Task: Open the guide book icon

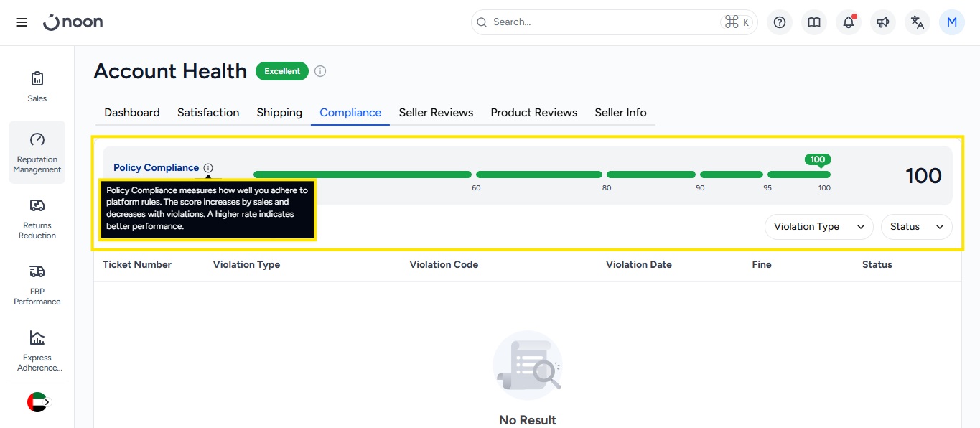Action: 814,22
